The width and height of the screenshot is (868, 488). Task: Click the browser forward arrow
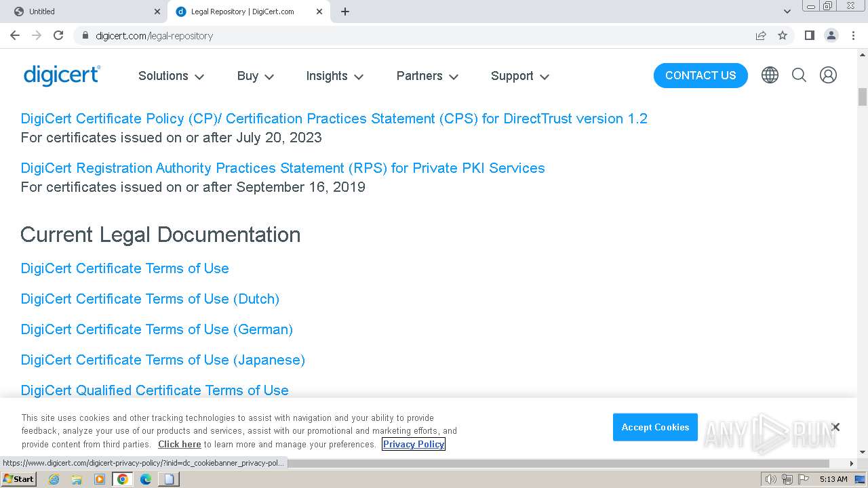(x=37, y=35)
